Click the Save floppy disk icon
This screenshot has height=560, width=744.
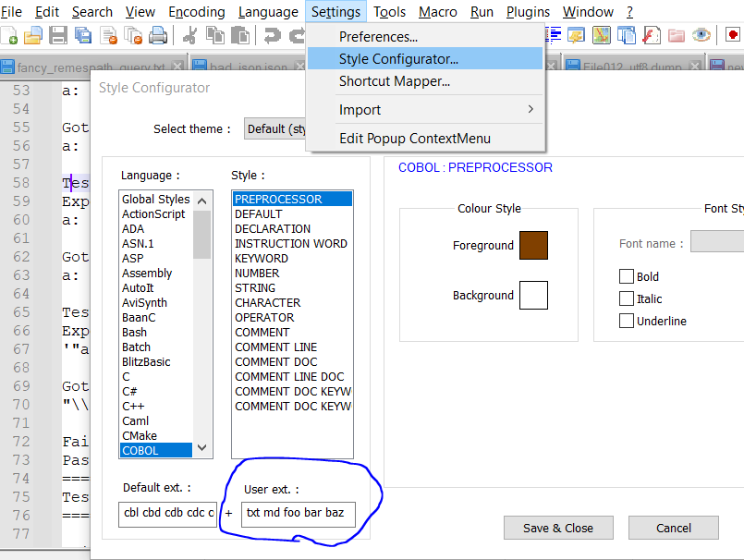pyautogui.click(x=58, y=36)
